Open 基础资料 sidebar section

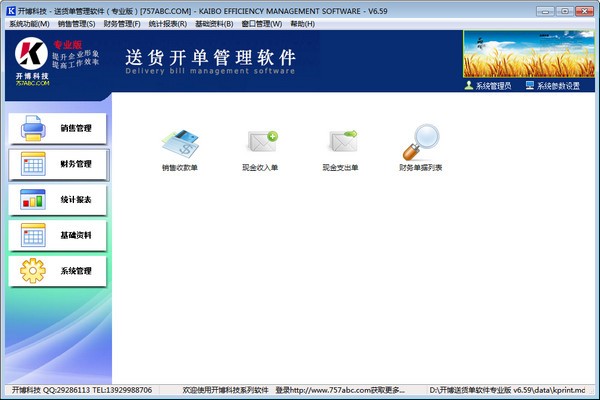56,236
